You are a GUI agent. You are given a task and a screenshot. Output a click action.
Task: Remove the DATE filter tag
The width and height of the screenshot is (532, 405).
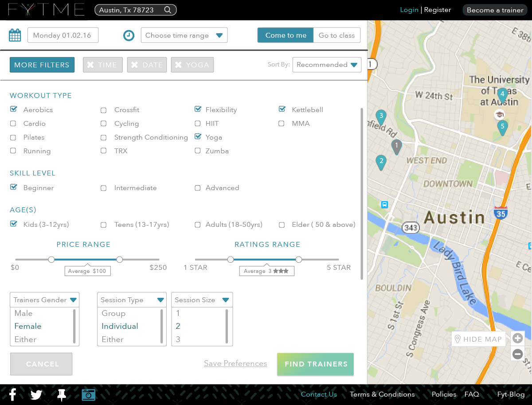(135, 65)
